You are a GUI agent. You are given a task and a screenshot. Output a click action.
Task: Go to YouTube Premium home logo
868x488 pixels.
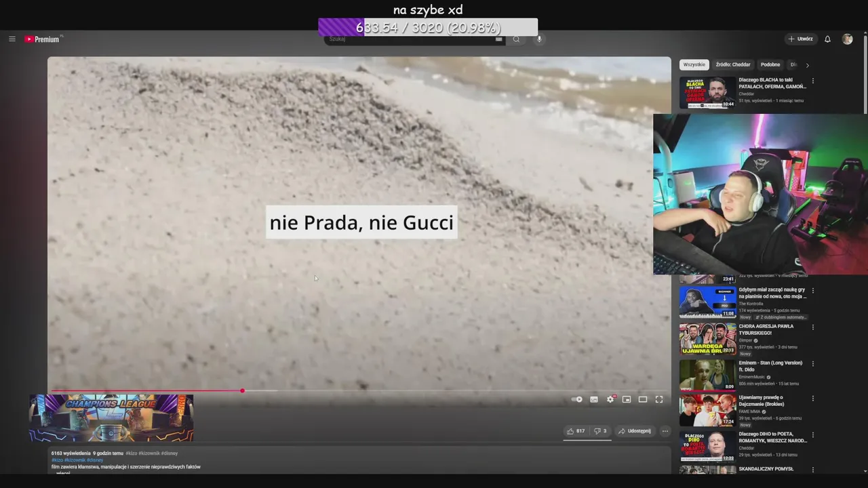(x=42, y=39)
